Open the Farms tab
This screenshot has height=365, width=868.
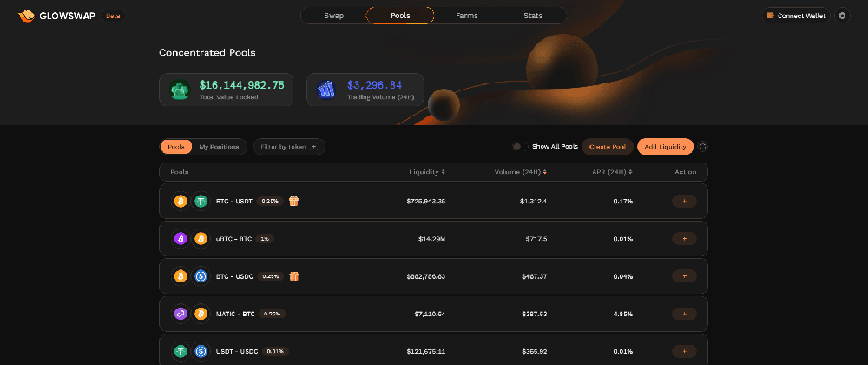(467, 16)
